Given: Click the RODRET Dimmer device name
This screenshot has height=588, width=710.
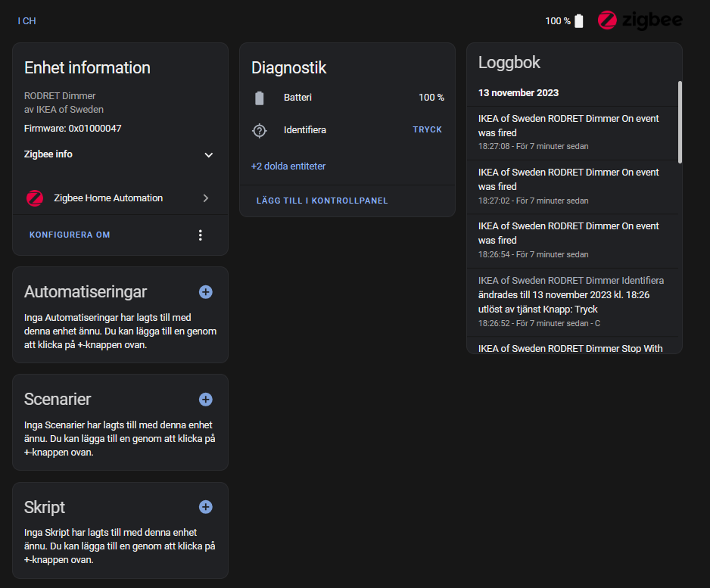Looking at the screenshot, I should pos(60,96).
